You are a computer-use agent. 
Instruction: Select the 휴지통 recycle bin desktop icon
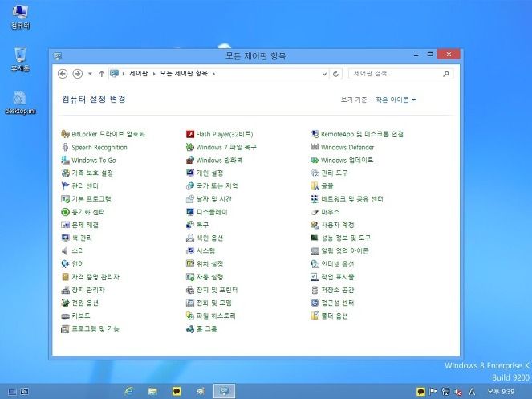coord(20,59)
